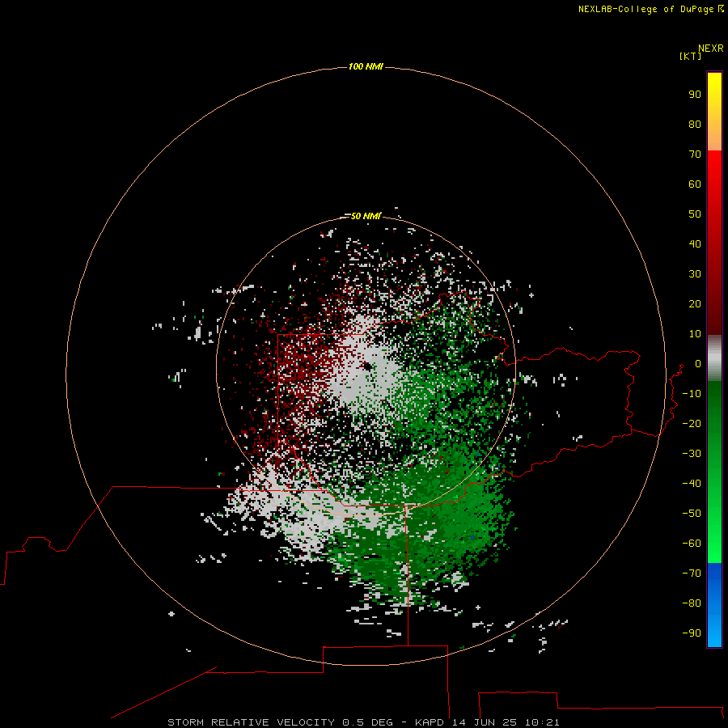The height and width of the screenshot is (728, 728).
Task: Click the 40 knot scale label
Action: point(695,243)
